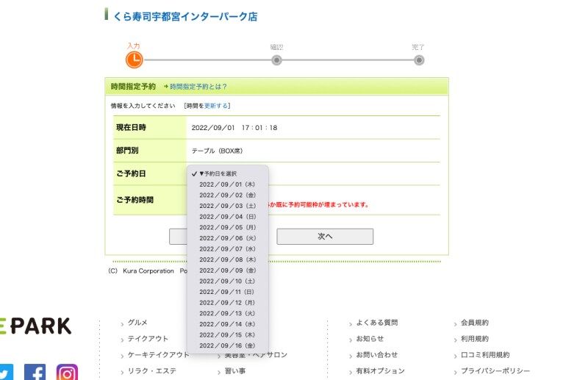Select ▼予約日を選択 placeholder option
The width and height of the screenshot is (588, 380).
point(228,173)
